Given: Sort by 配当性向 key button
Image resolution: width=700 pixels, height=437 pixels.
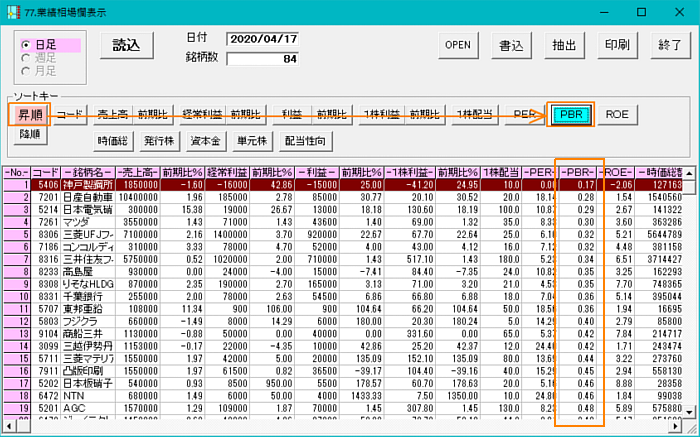Looking at the screenshot, I should point(306,141).
